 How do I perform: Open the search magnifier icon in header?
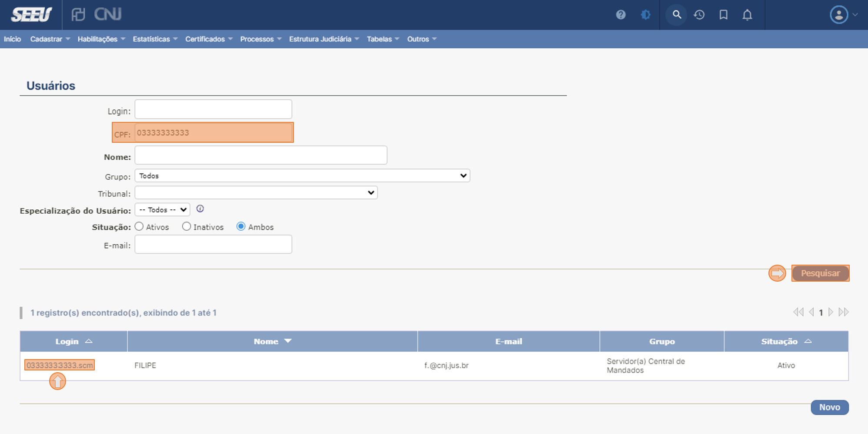(677, 15)
